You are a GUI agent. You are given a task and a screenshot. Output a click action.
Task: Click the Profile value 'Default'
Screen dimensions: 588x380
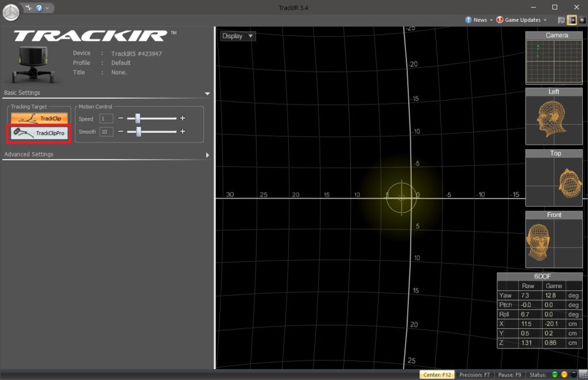click(121, 63)
